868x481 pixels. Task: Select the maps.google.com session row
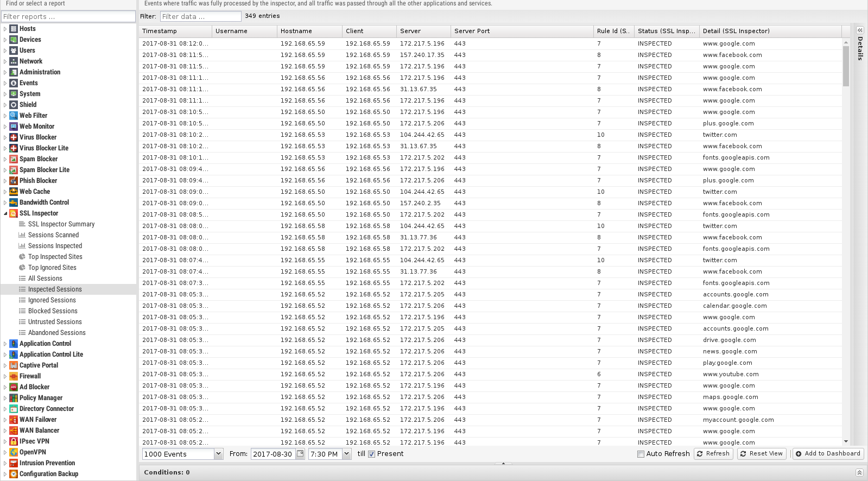490,397
